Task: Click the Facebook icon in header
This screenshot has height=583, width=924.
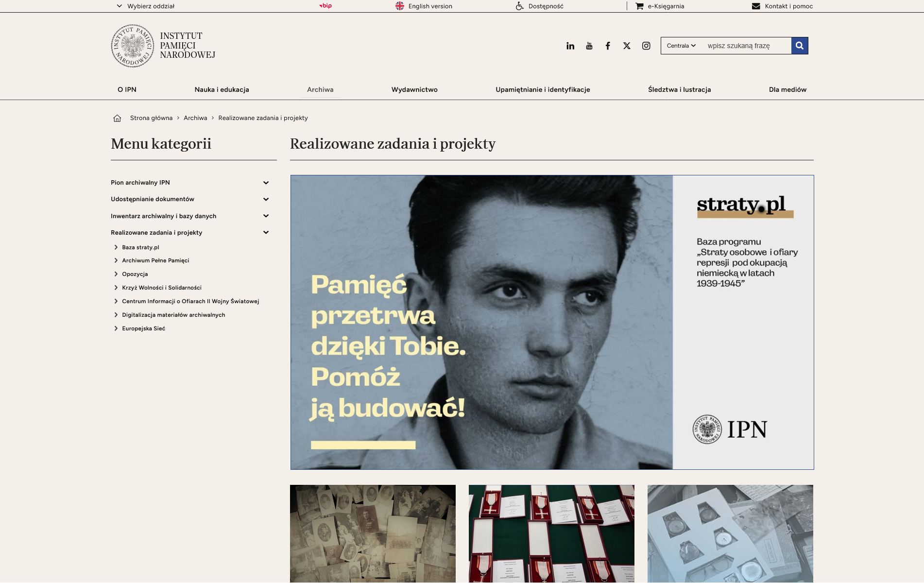Action: [x=608, y=46]
